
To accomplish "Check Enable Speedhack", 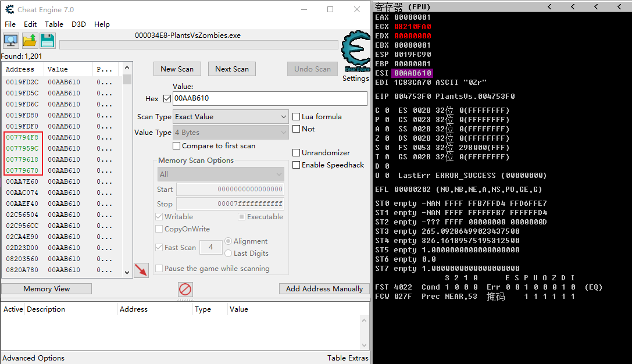I will (297, 165).
